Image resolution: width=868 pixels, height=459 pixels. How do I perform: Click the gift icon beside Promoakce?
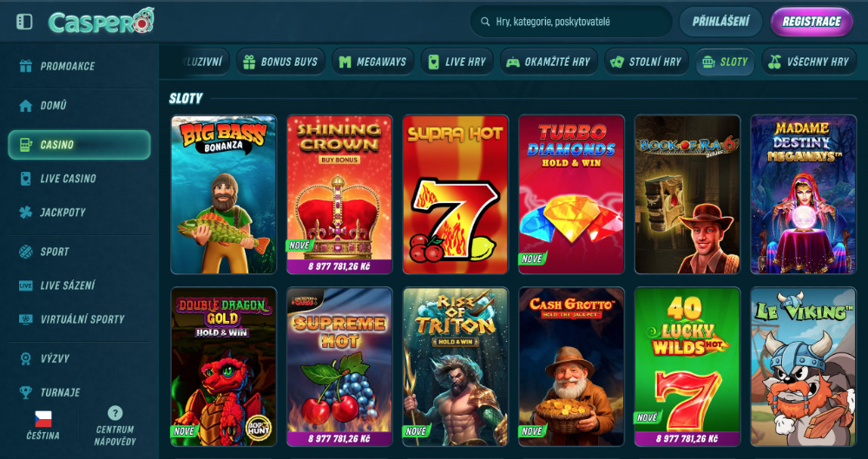click(25, 66)
